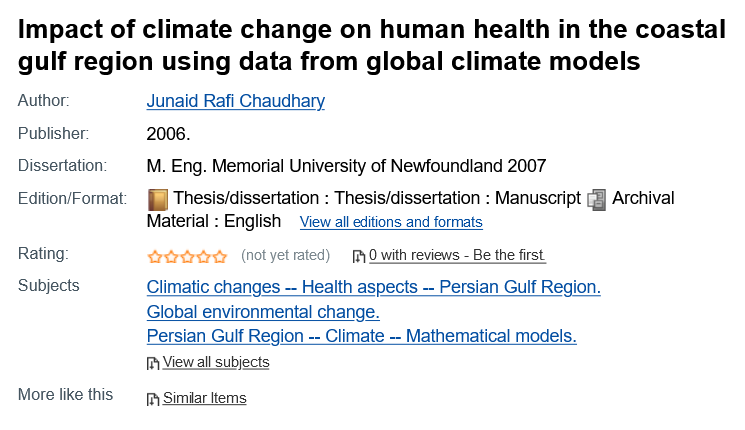This screenshot has width=745, height=430.
Task: Rate with the third star
Action: [187, 257]
